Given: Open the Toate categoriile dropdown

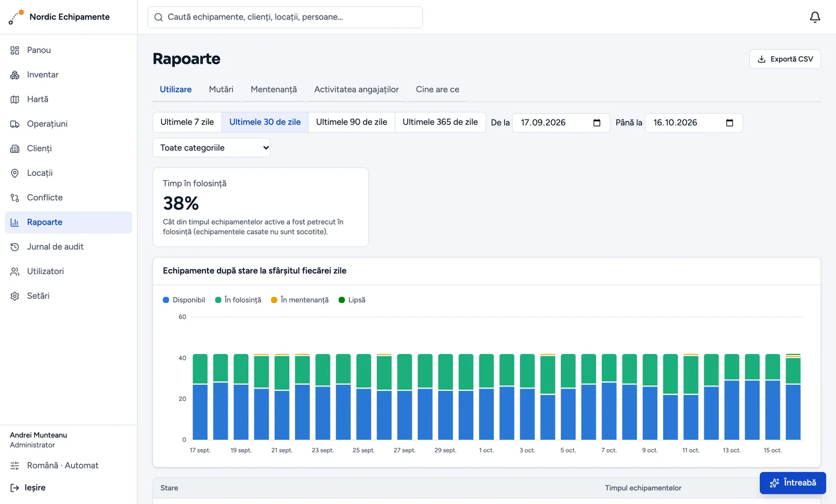Looking at the screenshot, I should coord(211,148).
